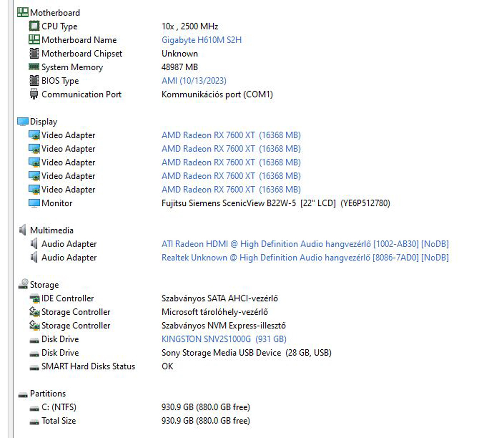
Task: Select the Storage section label
Action: coord(44,285)
